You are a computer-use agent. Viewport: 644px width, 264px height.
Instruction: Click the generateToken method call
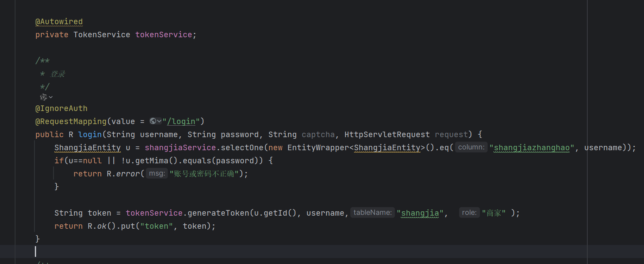[x=218, y=213]
